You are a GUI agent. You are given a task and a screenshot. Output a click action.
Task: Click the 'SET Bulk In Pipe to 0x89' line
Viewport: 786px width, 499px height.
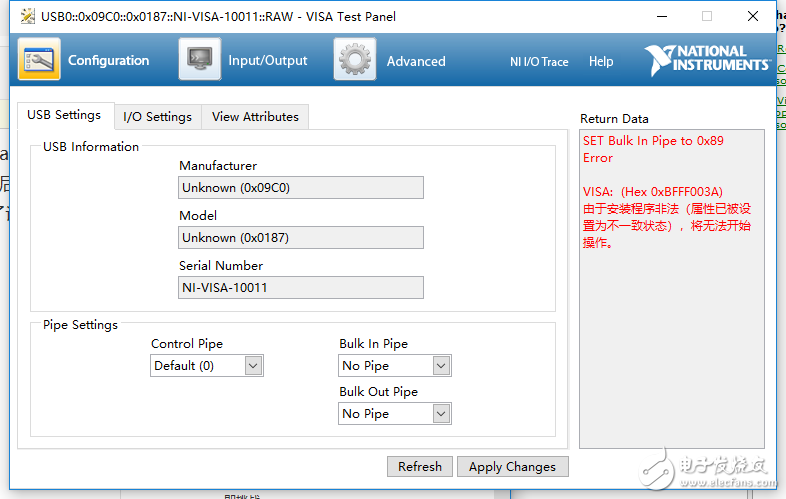(653, 141)
